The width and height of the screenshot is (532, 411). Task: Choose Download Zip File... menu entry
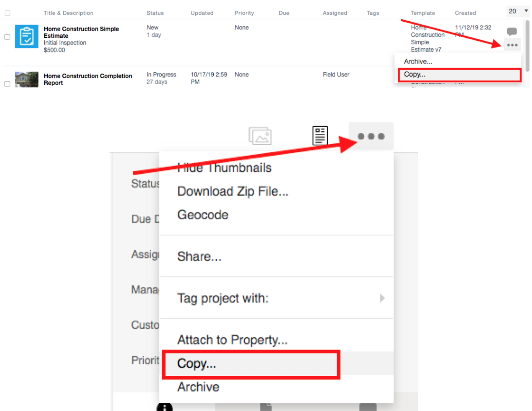pos(233,191)
